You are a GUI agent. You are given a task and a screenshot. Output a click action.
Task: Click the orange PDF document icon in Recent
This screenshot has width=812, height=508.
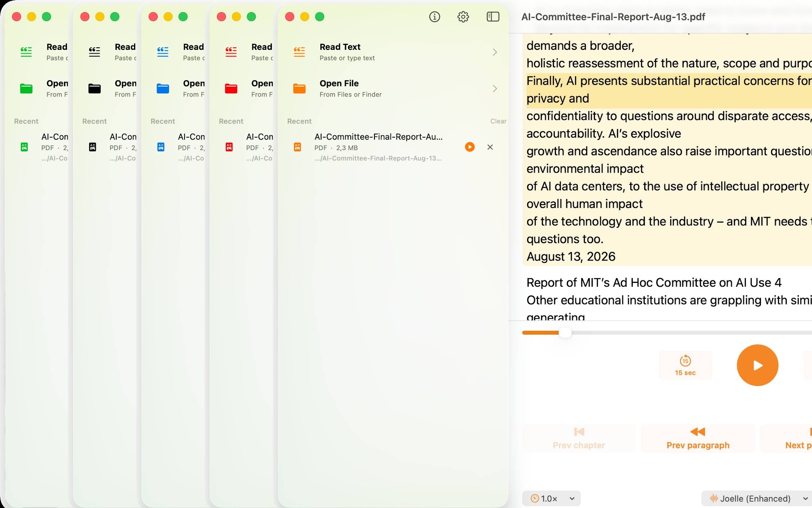click(x=297, y=147)
